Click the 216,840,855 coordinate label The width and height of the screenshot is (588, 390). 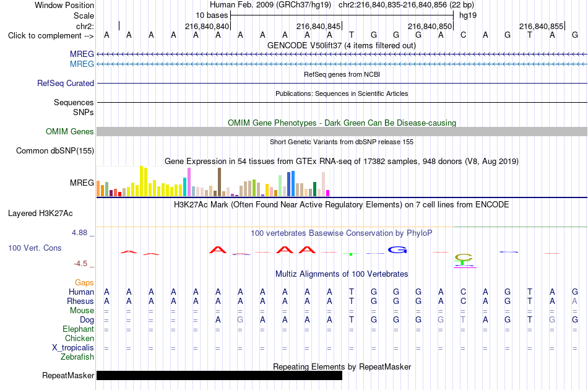click(541, 26)
